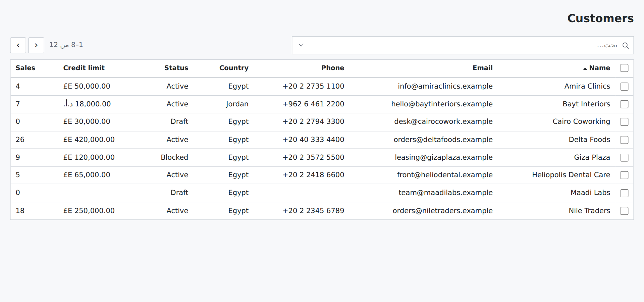Image resolution: width=644 pixels, height=302 pixels.
Task: Check the Giza Plaza row checkbox
Action: tap(625, 158)
